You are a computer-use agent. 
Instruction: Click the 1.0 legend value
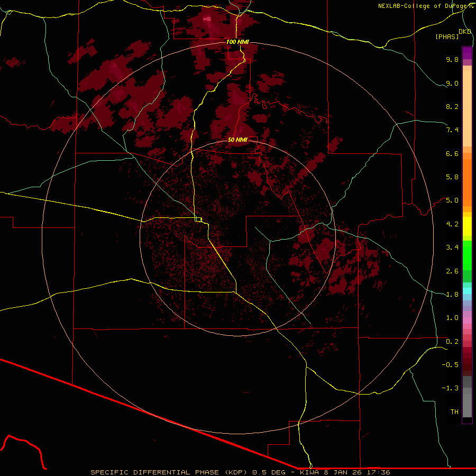point(452,318)
